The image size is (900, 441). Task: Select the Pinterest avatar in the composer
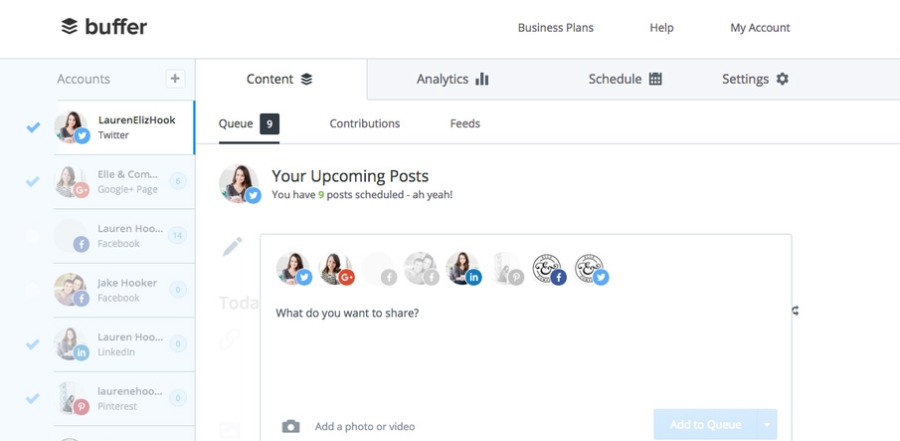pyautogui.click(x=507, y=269)
